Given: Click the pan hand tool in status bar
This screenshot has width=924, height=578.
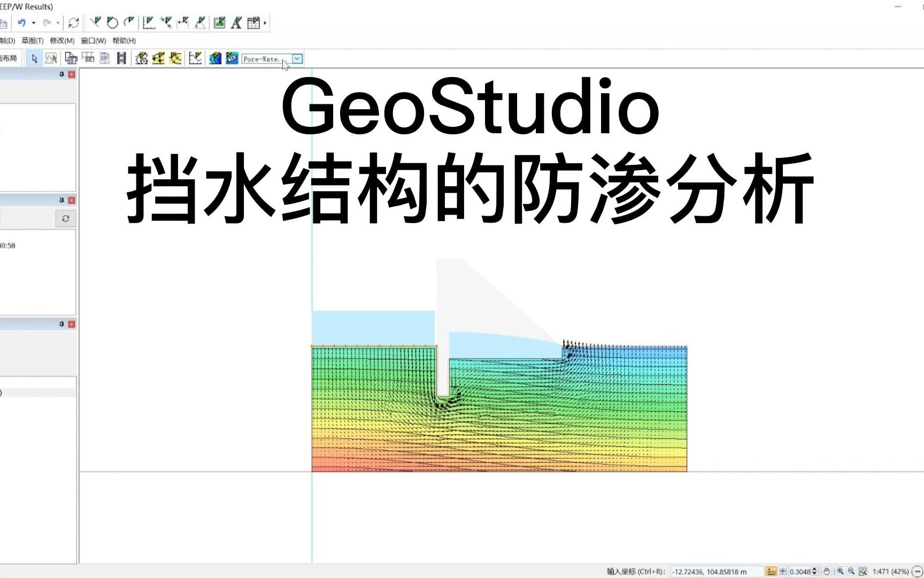Looking at the screenshot, I should pos(828,571).
